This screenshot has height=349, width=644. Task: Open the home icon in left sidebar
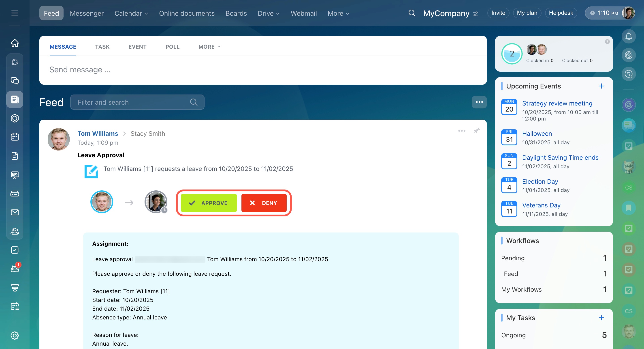[x=15, y=43]
